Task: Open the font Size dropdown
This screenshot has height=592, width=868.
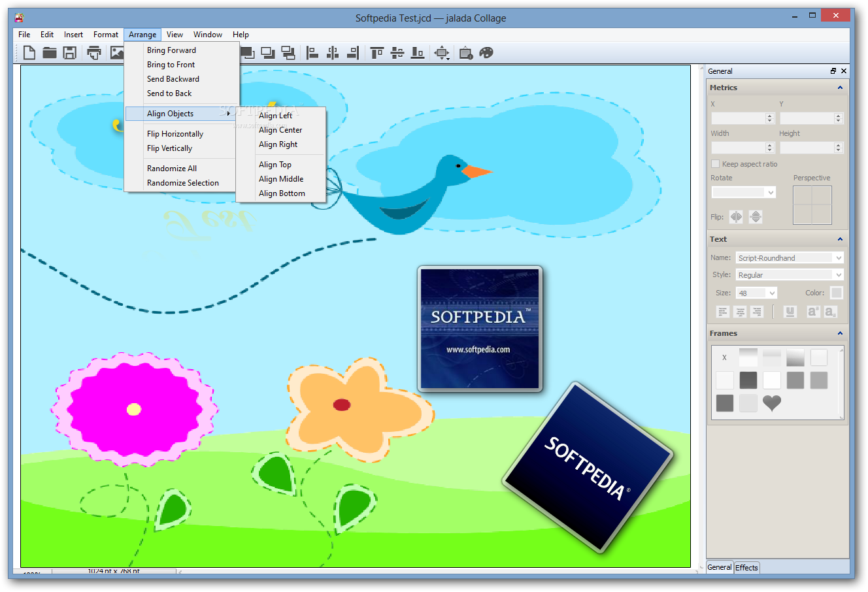Action: (x=756, y=293)
